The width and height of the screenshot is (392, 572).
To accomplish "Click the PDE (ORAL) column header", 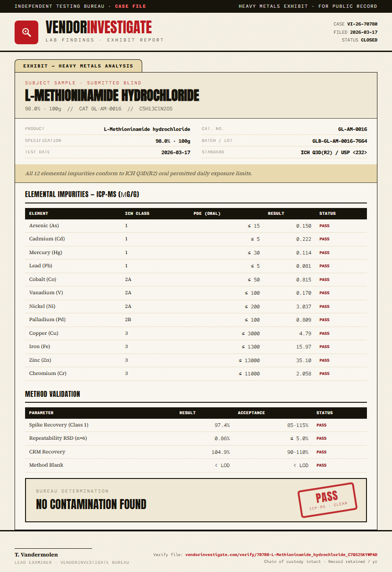I will (x=207, y=213).
